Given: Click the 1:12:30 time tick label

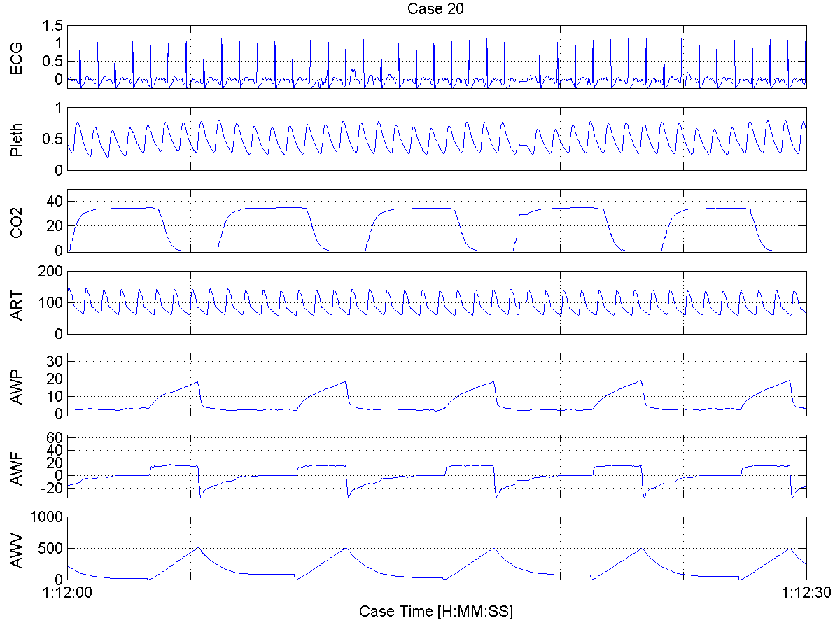Looking at the screenshot, I should (x=806, y=593).
